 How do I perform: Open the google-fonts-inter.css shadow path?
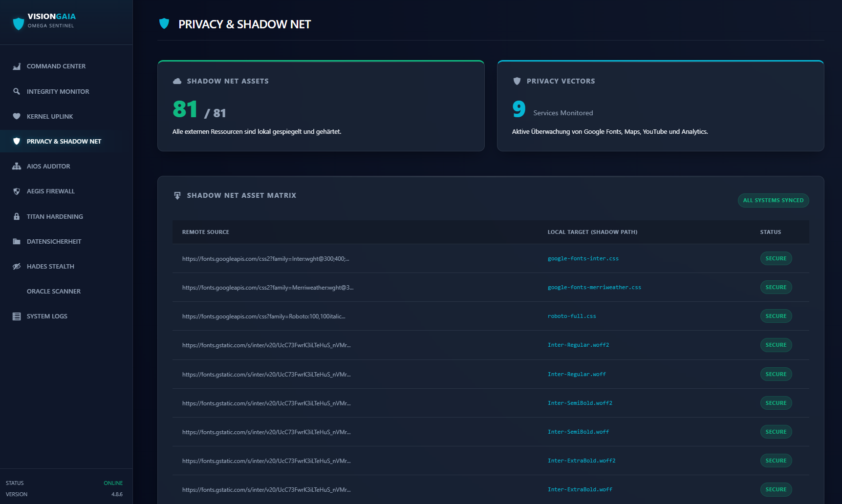[x=583, y=259]
